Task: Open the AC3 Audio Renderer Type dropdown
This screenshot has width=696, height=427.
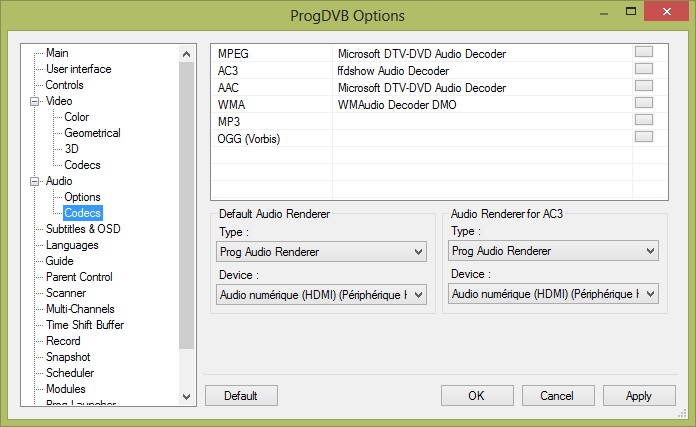Action: point(553,251)
